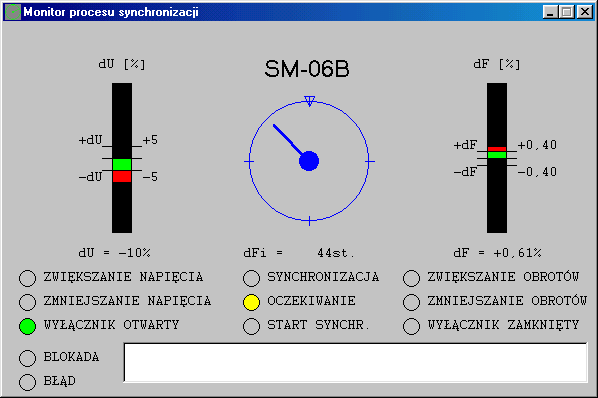Click the empty white message field
The height and width of the screenshot is (398, 598).
click(355, 362)
